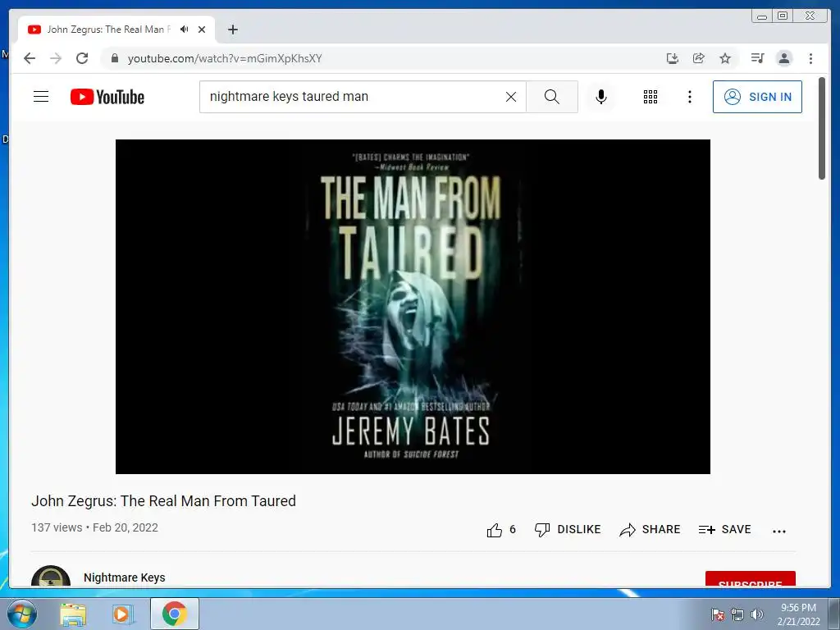This screenshot has height=630, width=840.
Task: Open network status tray icon
Action: (x=737, y=614)
